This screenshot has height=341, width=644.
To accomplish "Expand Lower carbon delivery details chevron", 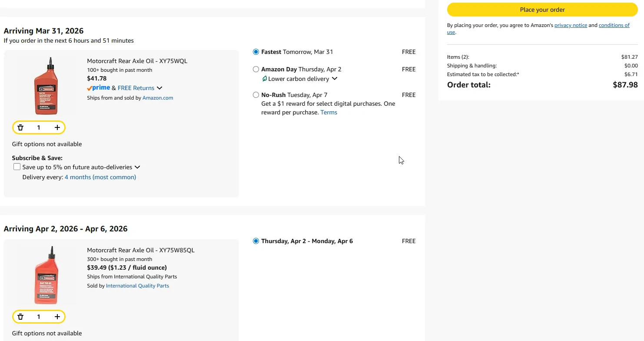I will (x=335, y=79).
